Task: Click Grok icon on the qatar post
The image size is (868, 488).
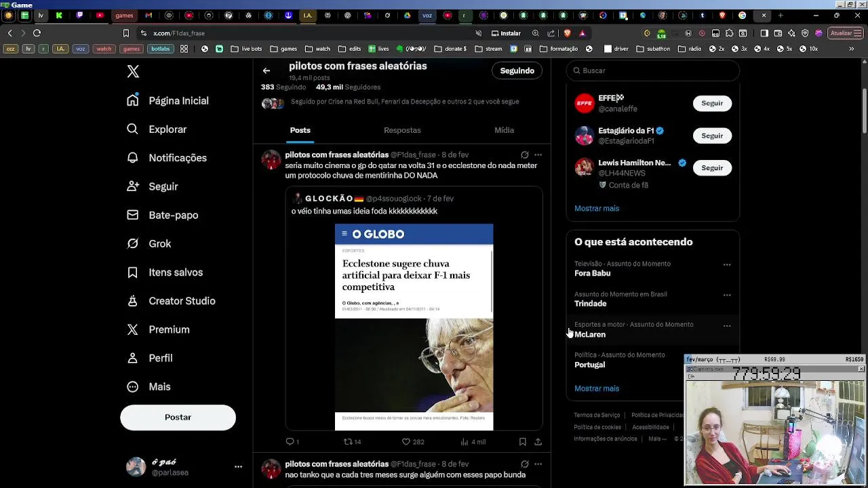Action: pos(524,155)
